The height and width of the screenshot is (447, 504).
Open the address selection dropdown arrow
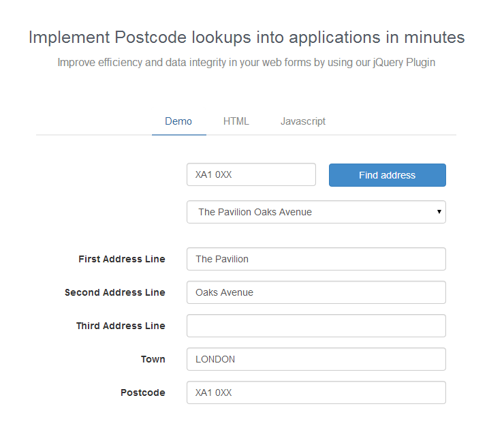coord(439,212)
